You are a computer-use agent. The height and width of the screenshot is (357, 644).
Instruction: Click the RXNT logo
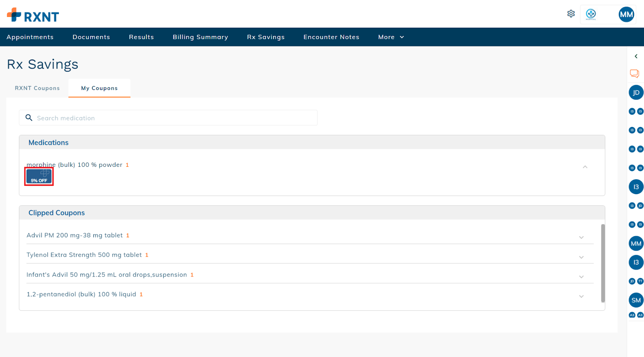click(x=33, y=15)
